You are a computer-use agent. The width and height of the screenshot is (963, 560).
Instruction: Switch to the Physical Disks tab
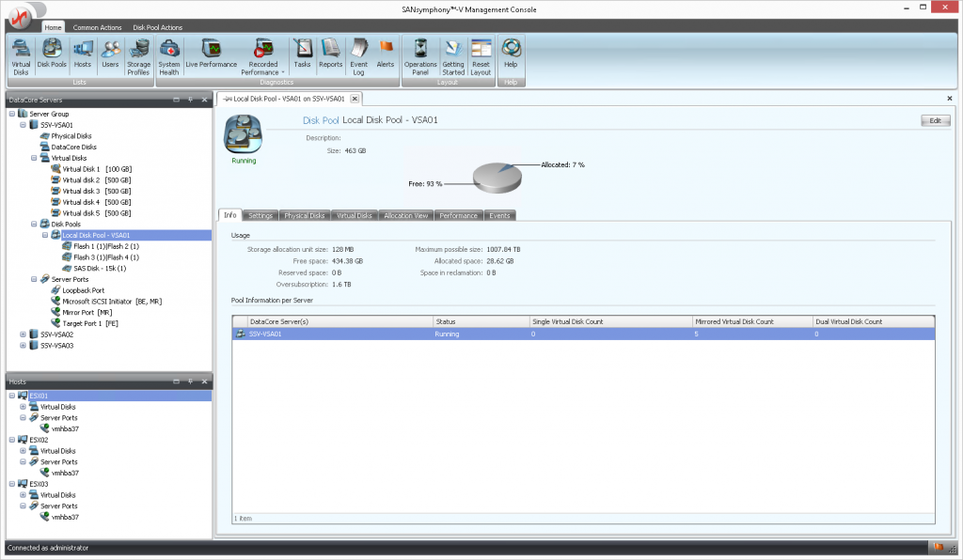pyautogui.click(x=304, y=216)
